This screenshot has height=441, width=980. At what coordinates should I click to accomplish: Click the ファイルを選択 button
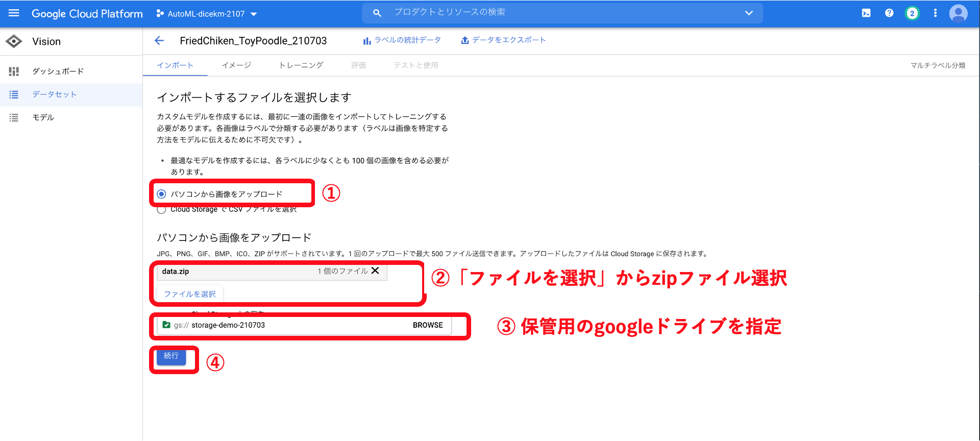pyautogui.click(x=190, y=294)
